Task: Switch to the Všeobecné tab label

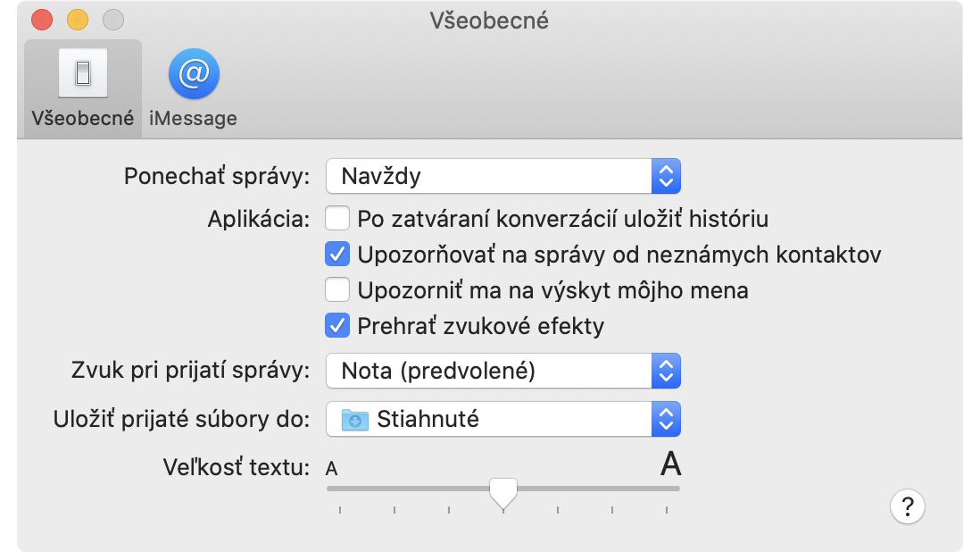Action: [83, 118]
